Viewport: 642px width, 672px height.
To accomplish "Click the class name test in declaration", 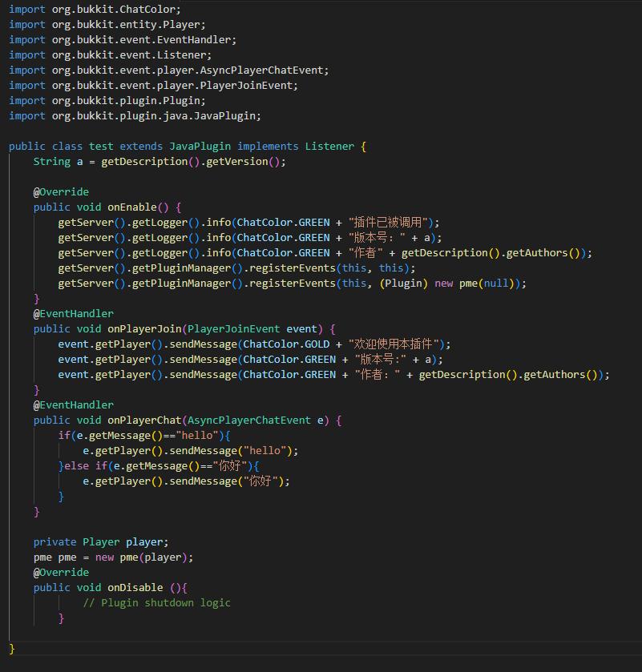I will pyautogui.click(x=101, y=147).
